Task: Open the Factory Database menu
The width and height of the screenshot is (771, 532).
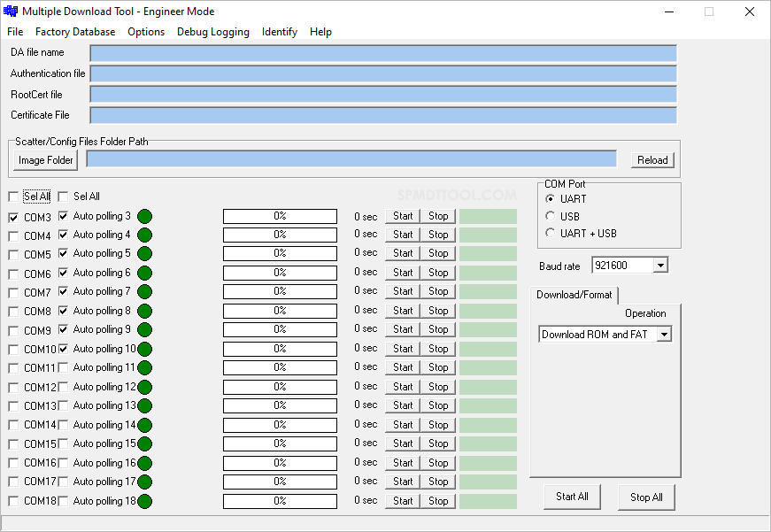Action: (75, 32)
